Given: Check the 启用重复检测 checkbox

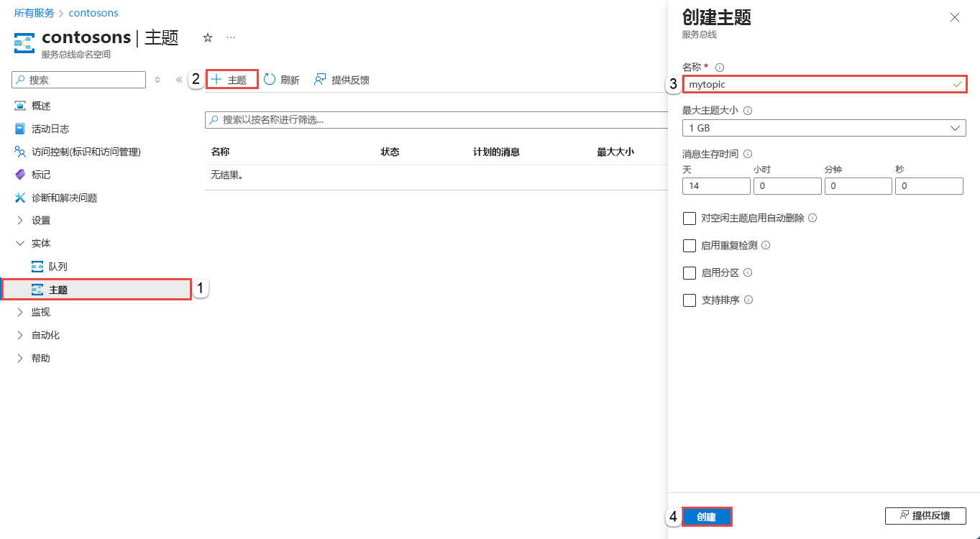Looking at the screenshot, I should point(690,246).
